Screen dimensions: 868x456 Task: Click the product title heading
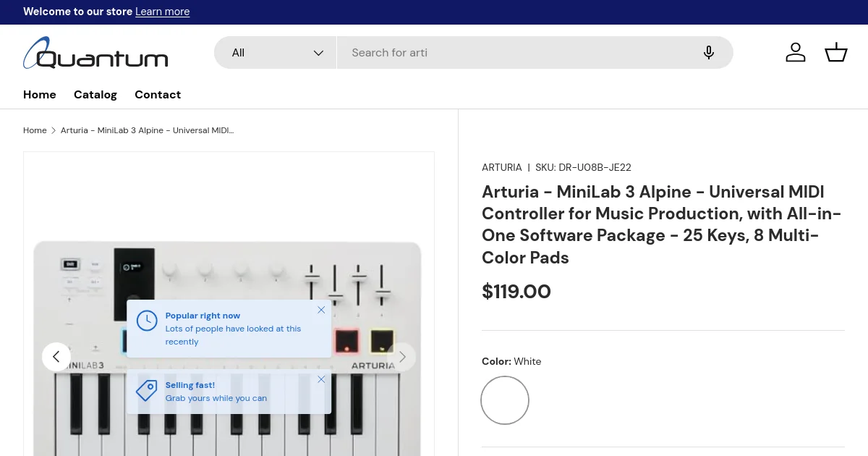(x=662, y=224)
